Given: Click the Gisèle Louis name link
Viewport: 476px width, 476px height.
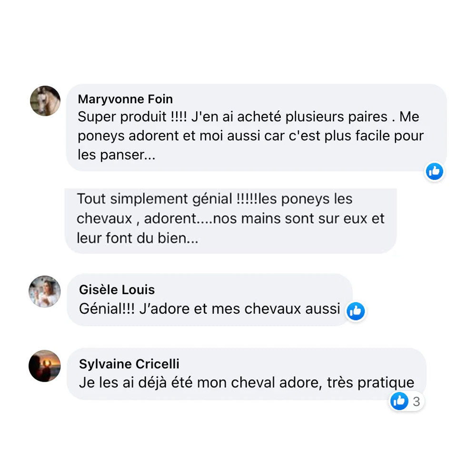Looking at the screenshot, I should click(x=117, y=289).
